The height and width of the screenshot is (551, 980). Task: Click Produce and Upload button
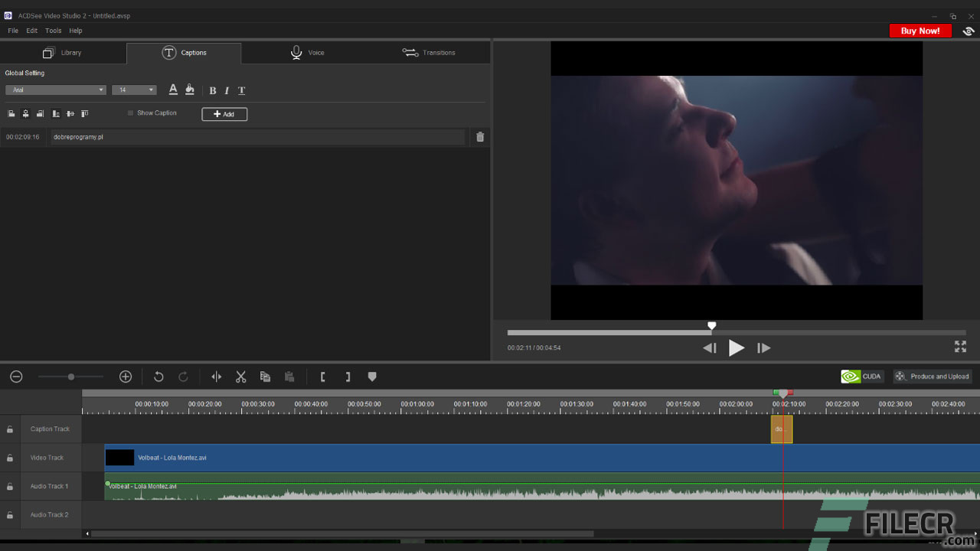point(933,377)
